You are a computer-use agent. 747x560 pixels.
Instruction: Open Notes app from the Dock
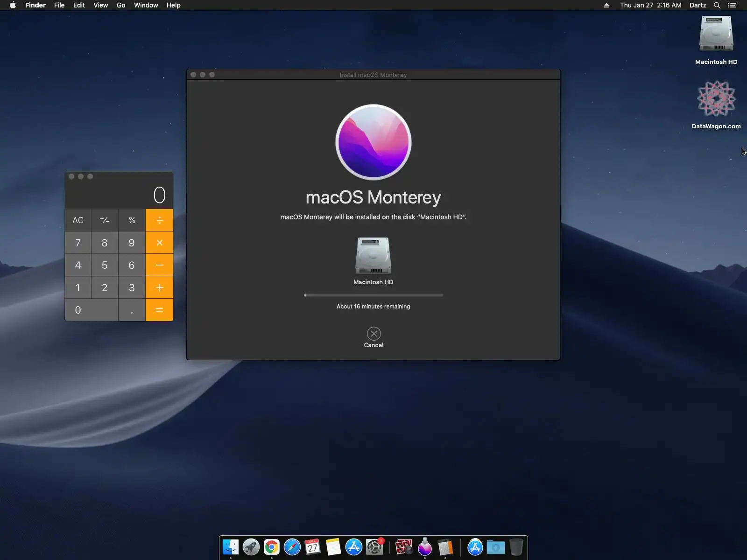[333, 547]
